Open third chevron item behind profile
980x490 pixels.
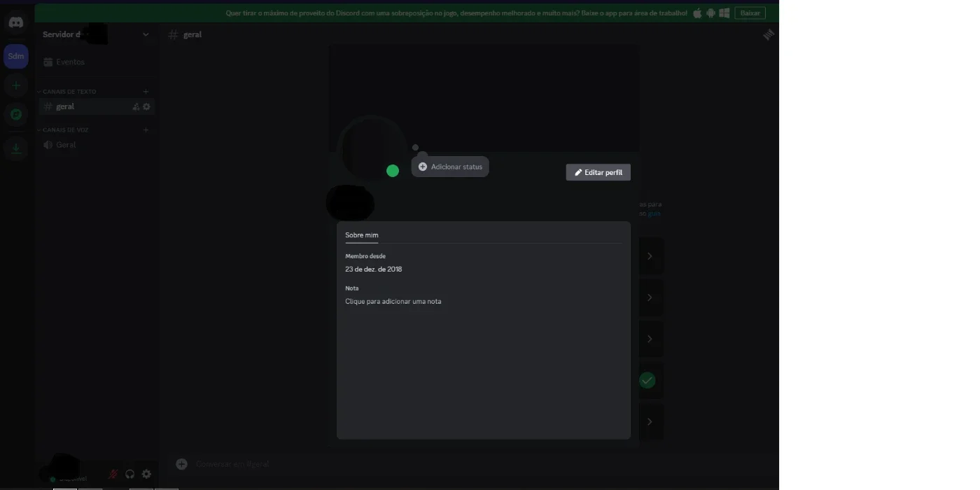(x=650, y=339)
